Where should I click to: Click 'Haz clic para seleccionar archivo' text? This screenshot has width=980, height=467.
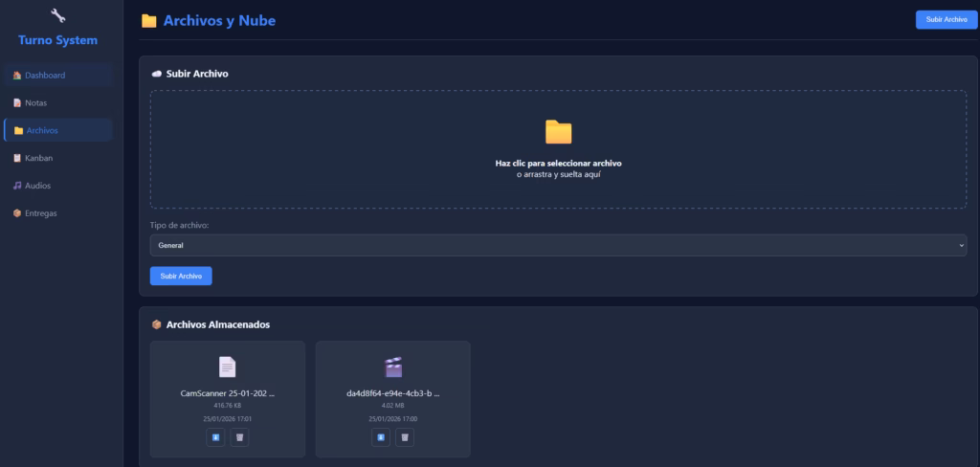click(x=558, y=164)
